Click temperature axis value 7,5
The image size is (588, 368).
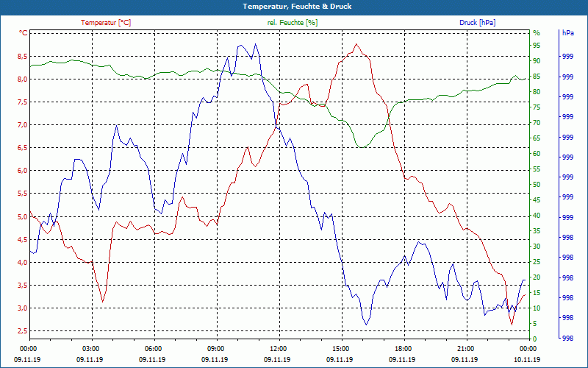(23, 102)
